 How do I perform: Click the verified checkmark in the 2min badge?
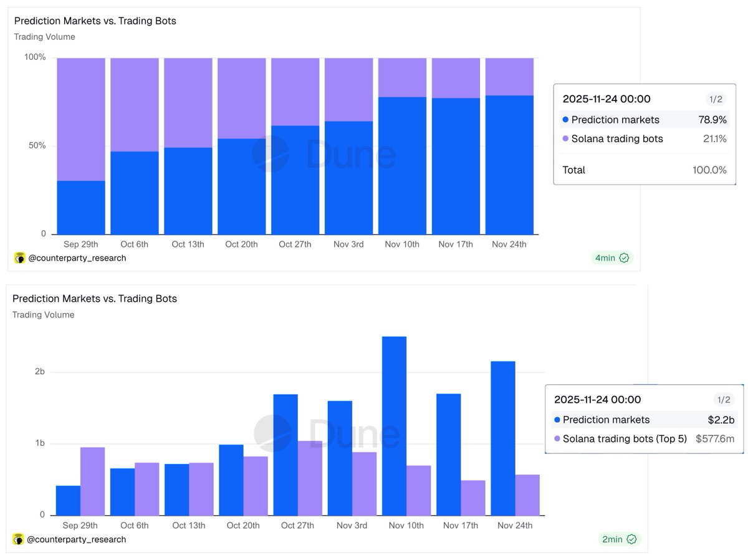[631, 539]
